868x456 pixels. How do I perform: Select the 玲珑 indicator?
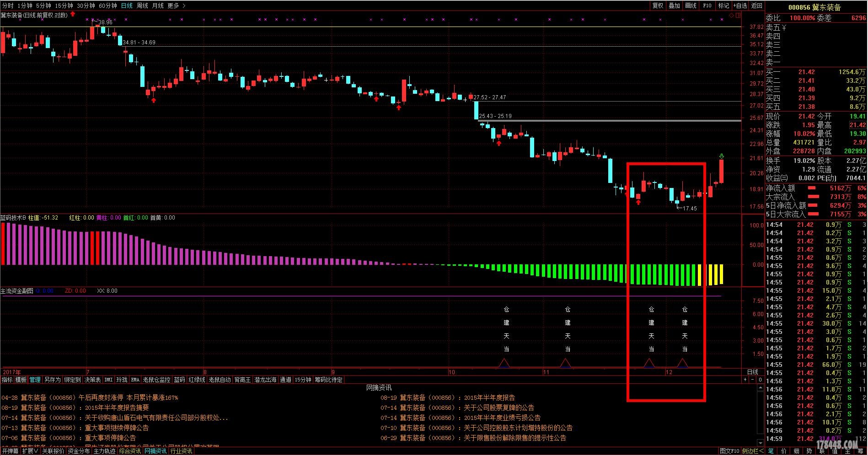[x=122, y=380]
